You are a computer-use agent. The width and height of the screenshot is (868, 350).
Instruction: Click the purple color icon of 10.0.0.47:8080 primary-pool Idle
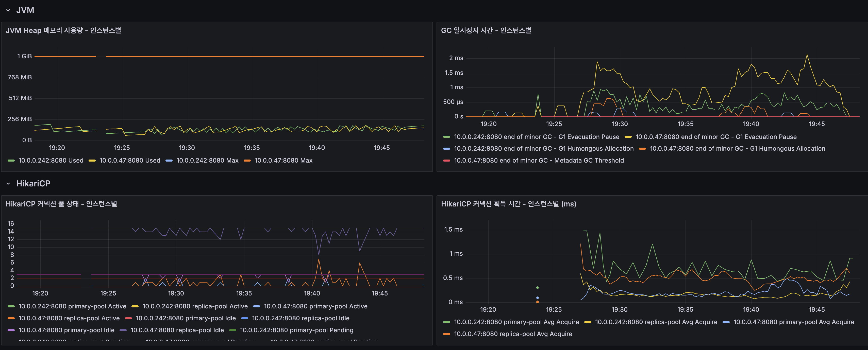(x=11, y=330)
